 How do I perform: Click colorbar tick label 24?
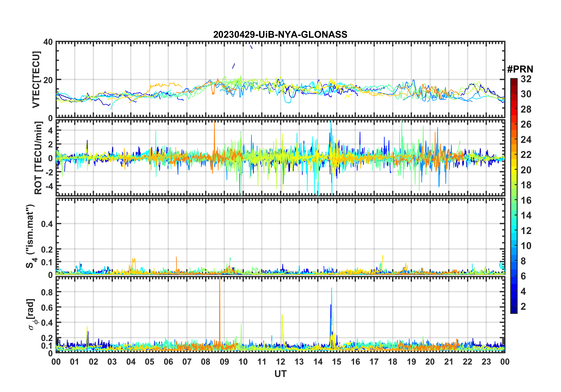click(x=526, y=140)
